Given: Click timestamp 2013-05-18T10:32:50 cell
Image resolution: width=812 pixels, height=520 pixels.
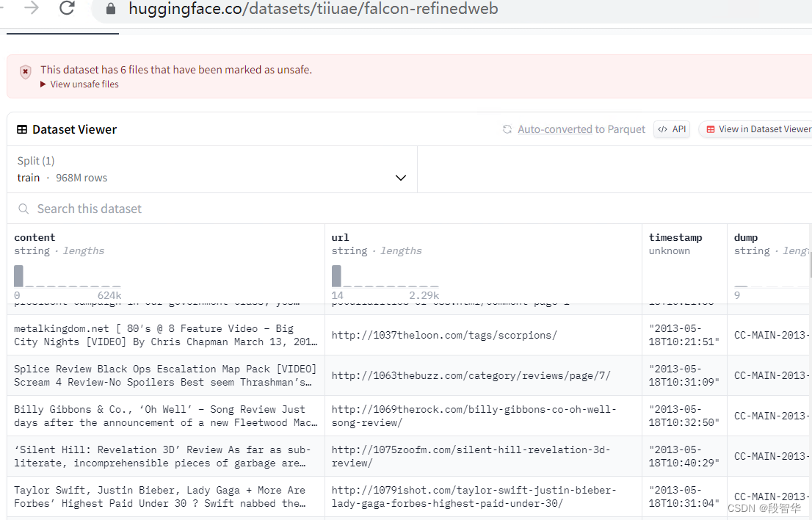Looking at the screenshot, I should [684, 416].
